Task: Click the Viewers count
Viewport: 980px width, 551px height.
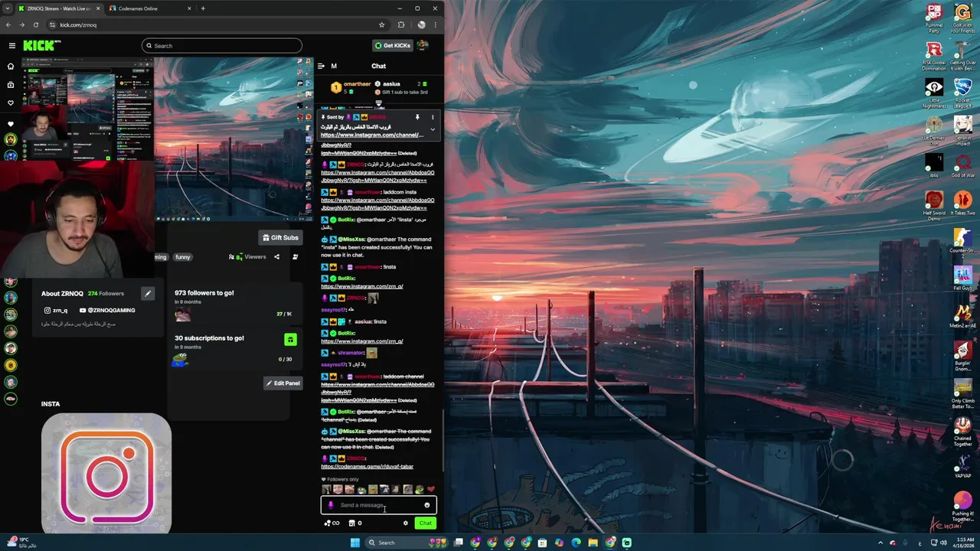Action: pos(247,257)
